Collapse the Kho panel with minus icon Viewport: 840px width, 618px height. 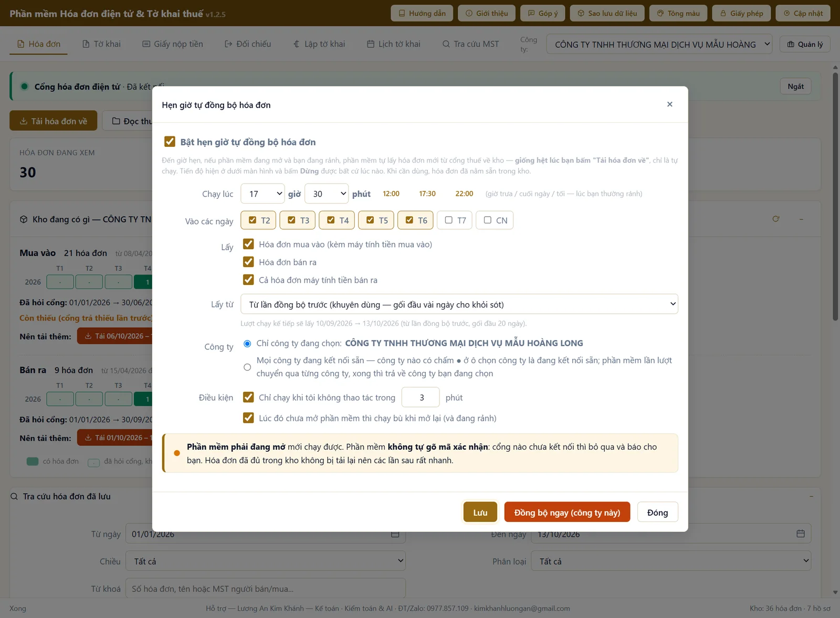coord(801,219)
